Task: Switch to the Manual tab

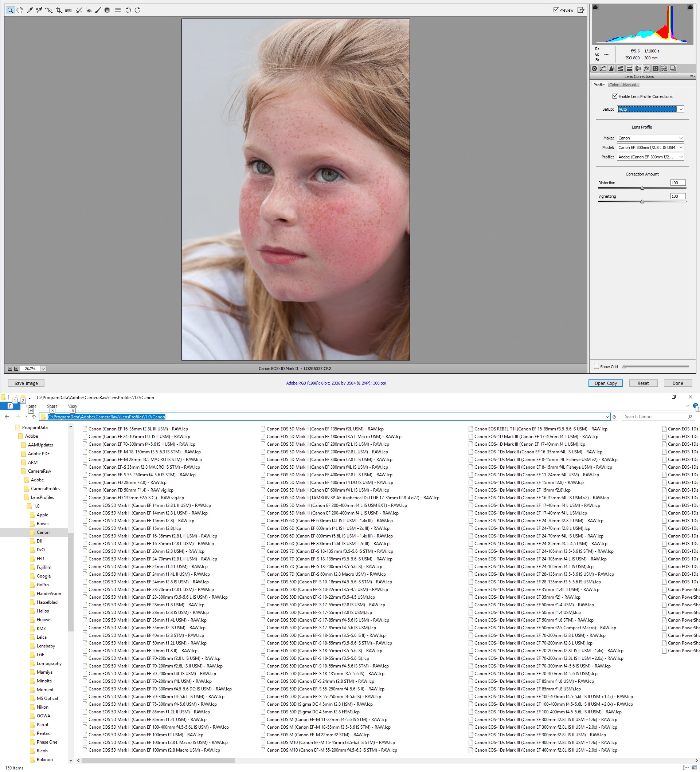Action: pyautogui.click(x=629, y=85)
